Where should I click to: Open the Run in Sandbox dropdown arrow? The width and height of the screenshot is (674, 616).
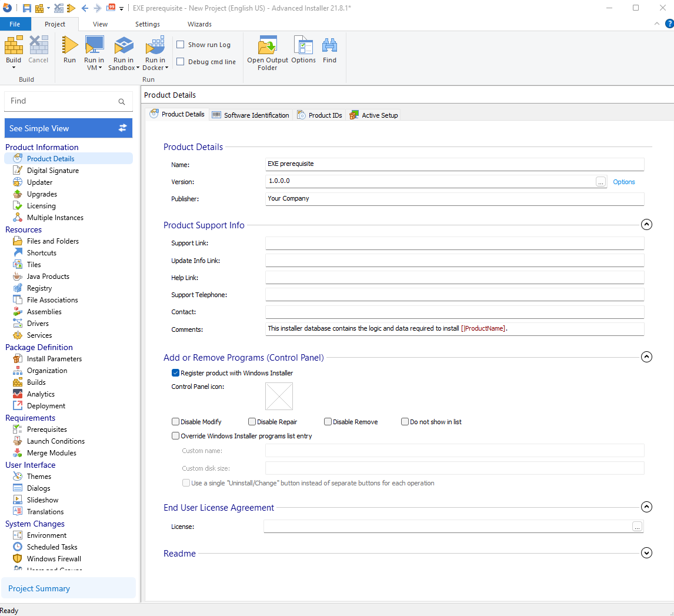point(138,68)
